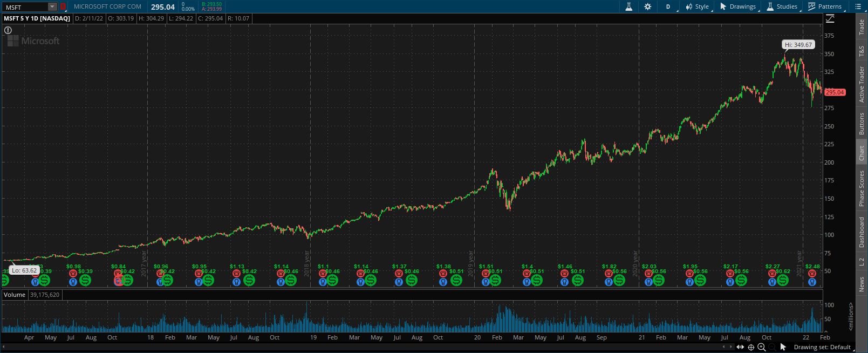Click the MSFT 5 Y 1D [NASDAQ] chart label
868x353 pixels.
(x=37, y=18)
